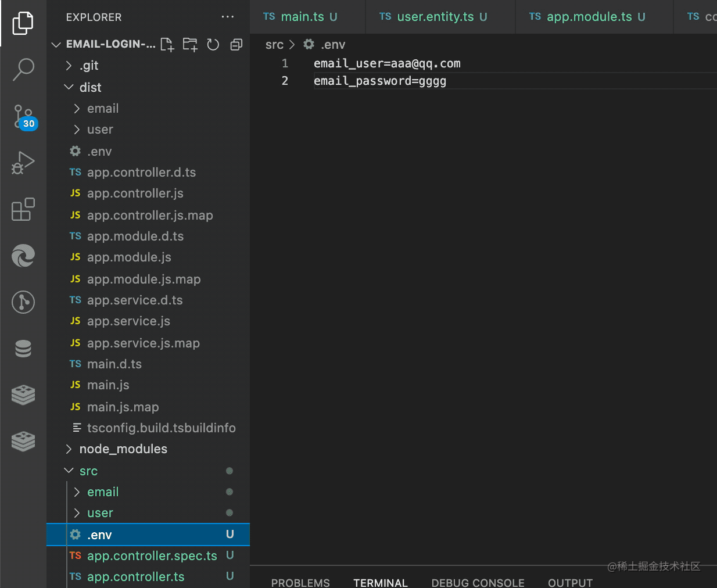This screenshot has height=588, width=717.
Task: Open the Extensions view
Action: [23, 209]
